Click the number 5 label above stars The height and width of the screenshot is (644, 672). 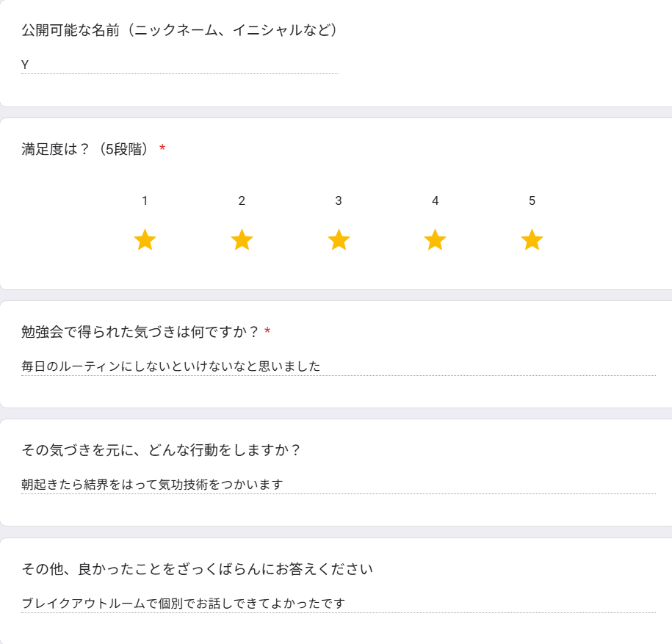point(532,200)
